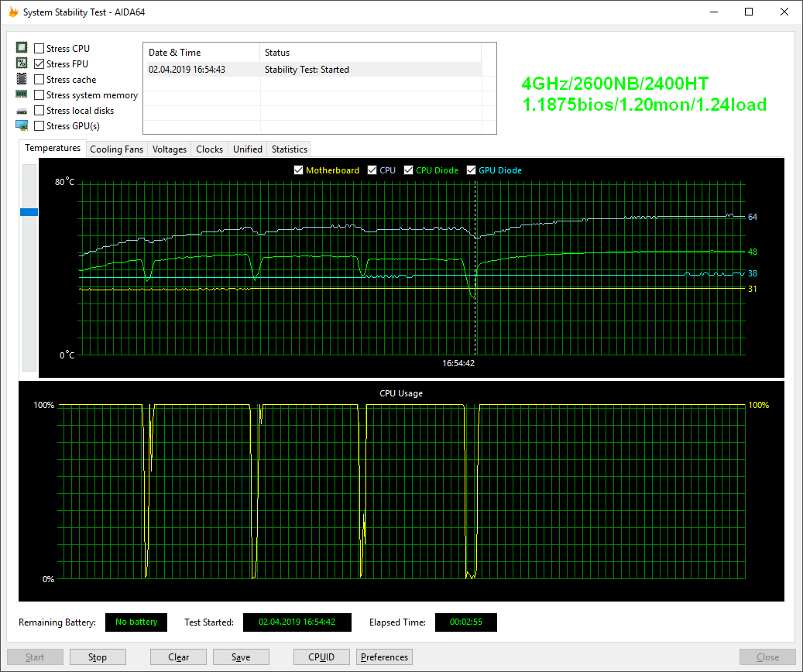Hide the CPU Diode temperature graph line
Image resolution: width=803 pixels, height=672 pixels.
coord(408,170)
